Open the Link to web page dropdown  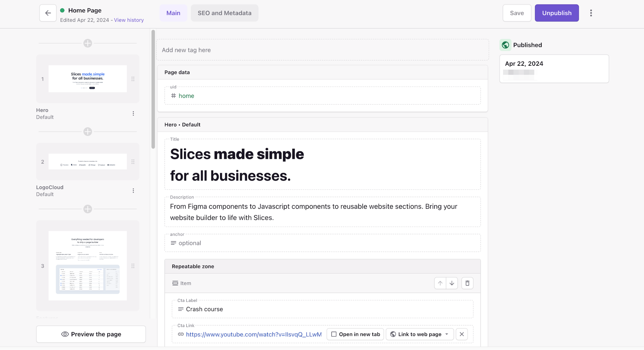[419, 334]
